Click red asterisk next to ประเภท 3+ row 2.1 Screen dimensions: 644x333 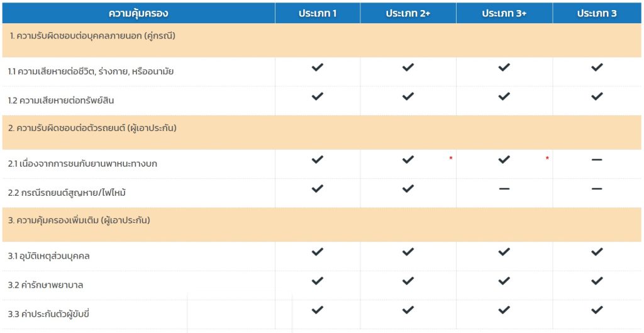click(547, 159)
